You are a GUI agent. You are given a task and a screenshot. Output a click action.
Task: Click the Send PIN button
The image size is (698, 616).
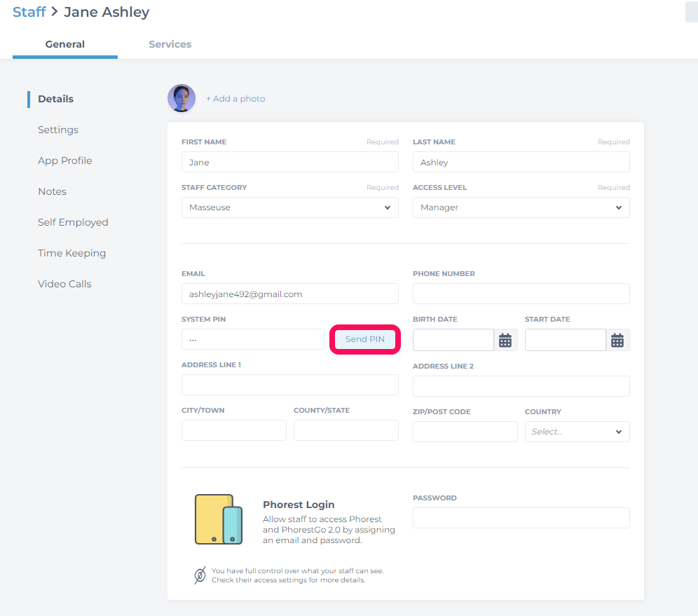click(x=365, y=339)
